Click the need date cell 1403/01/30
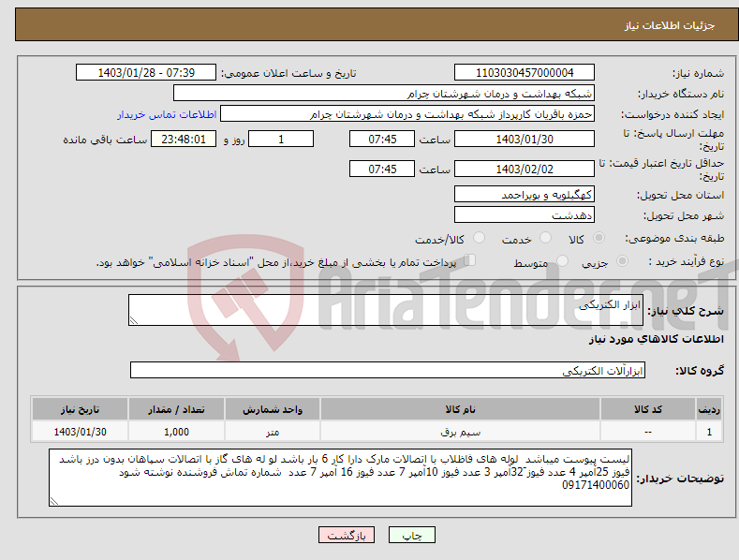 (x=81, y=432)
